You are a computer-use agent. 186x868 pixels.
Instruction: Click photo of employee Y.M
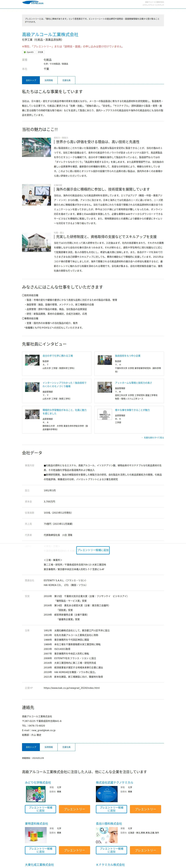tap(105, 387)
